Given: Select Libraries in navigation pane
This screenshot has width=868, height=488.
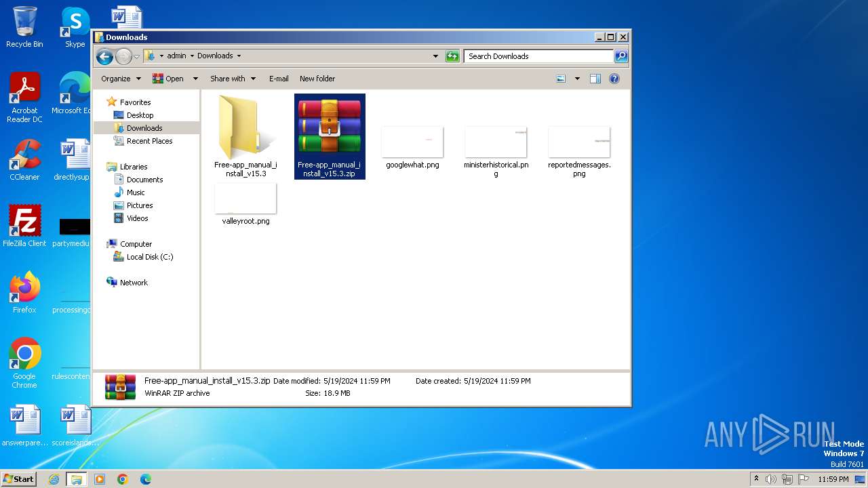Looking at the screenshot, I should pos(134,167).
